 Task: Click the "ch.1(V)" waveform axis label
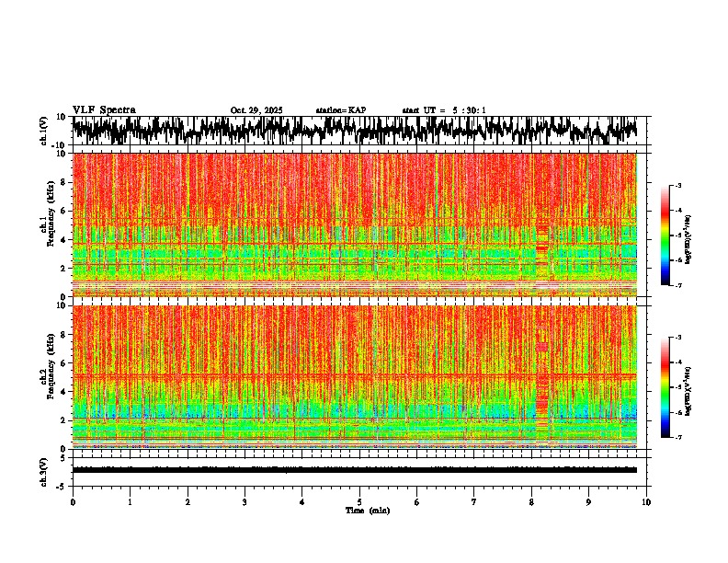44,132
